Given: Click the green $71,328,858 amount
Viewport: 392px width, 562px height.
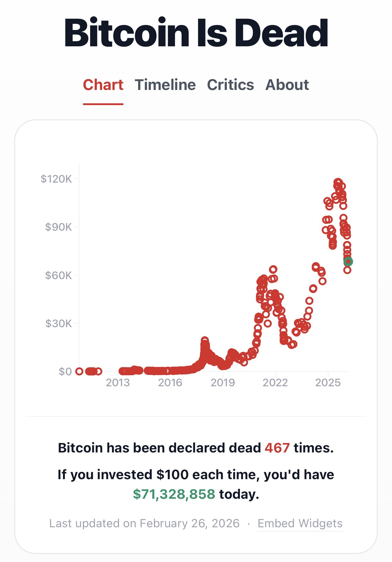Looking at the screenshot, I should (174, 494).
